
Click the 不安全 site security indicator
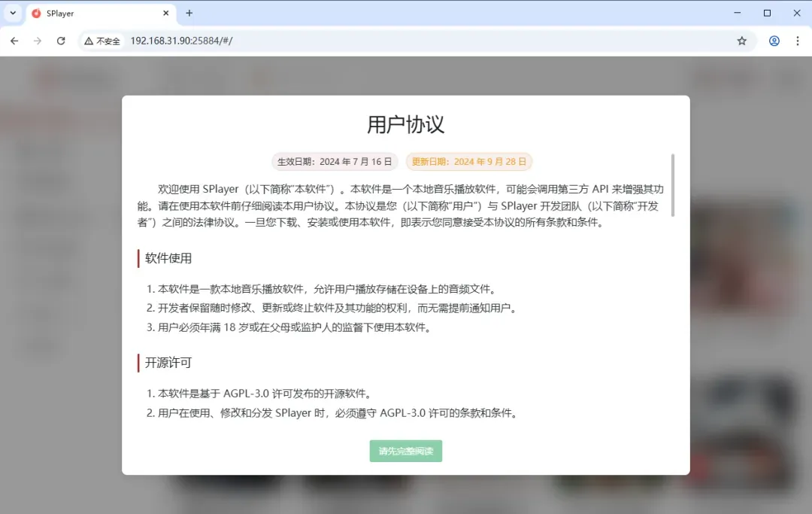click(x=101, y=41)
